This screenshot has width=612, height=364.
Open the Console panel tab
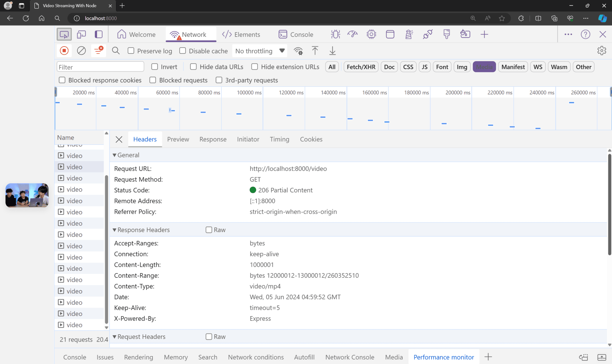click(296, 34)
